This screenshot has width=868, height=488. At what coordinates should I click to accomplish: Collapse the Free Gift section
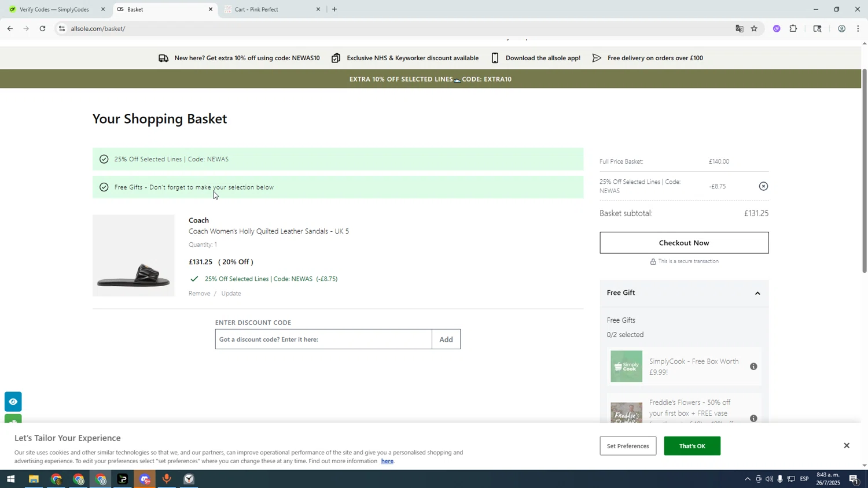pyautogui.click(x=757, y=293)
